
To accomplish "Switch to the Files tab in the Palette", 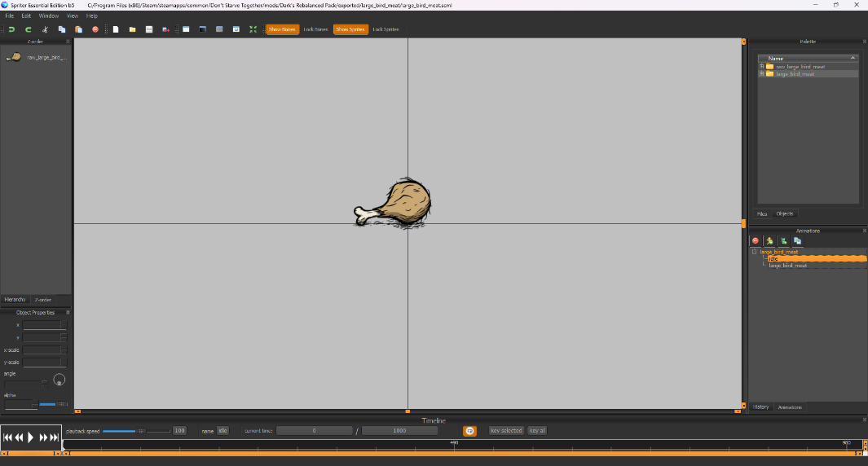I will [762, 213].
